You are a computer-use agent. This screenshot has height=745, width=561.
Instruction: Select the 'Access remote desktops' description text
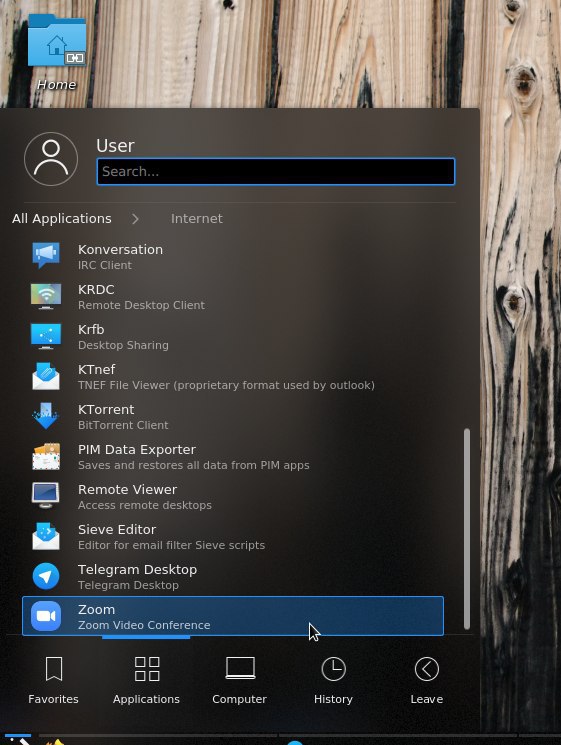[145, 505]
